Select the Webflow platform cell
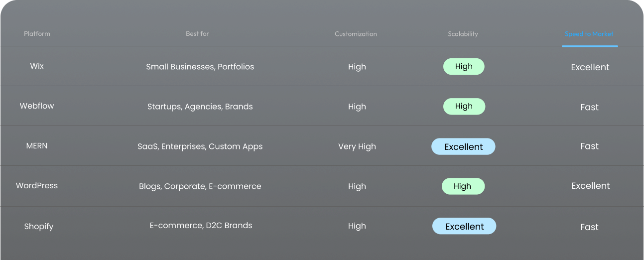 pos(37,106)
